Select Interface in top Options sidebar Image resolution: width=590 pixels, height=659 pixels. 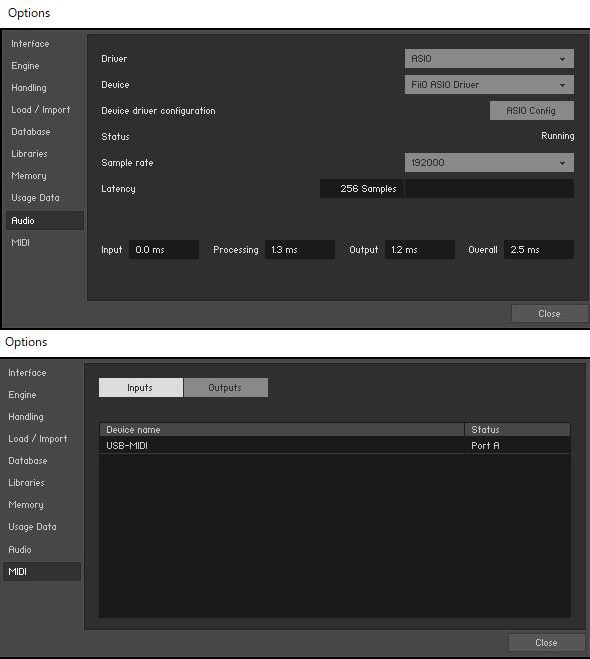(x=30, y=44)
